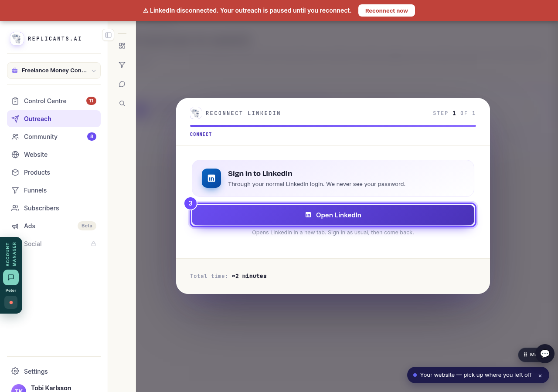Select the Outreach sidebar item
Image resolution: width=558 pixels, height=392 pixels.
(54, 119)
